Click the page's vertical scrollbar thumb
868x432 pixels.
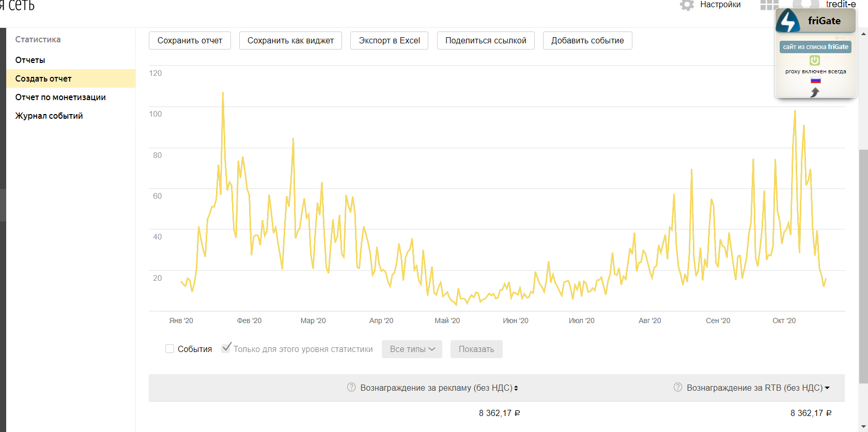click(863, 266)
